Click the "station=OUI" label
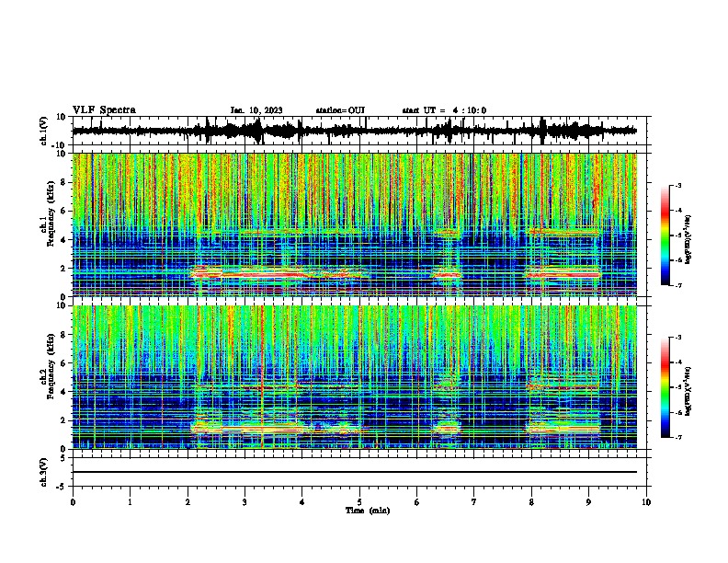The image size is (728, 563). coord(340,110)
